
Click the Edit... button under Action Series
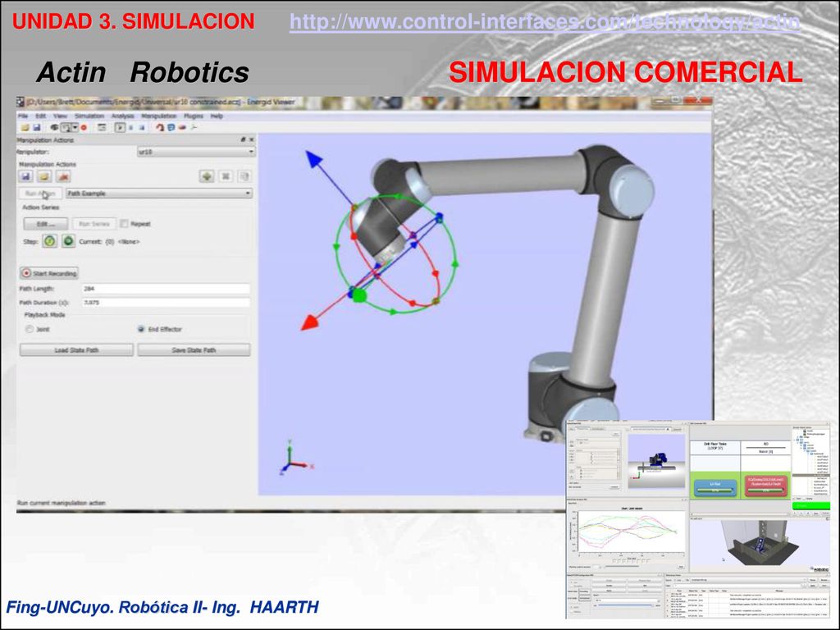[46, 224]
